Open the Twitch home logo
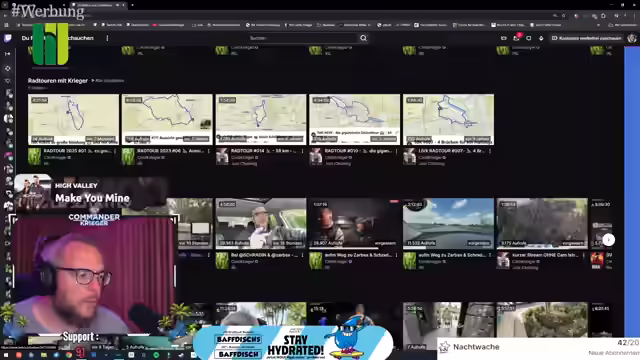640x360 pixels. point(7,38)
